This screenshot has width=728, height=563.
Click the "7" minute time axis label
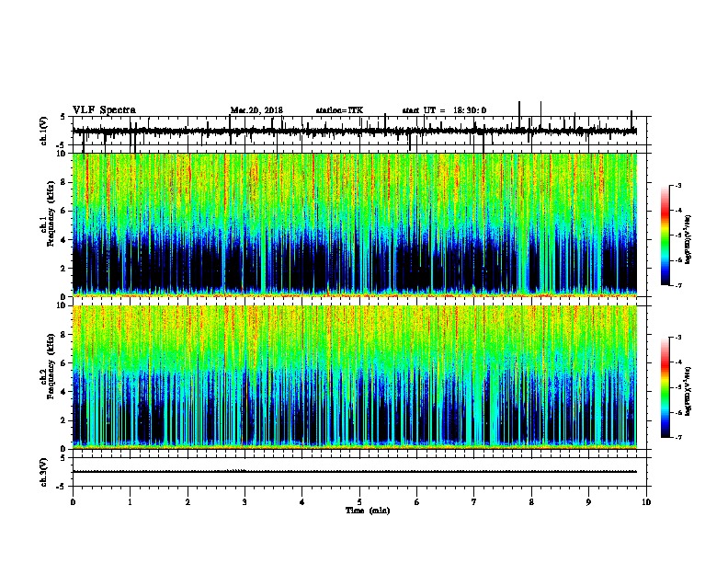(474, 502)
